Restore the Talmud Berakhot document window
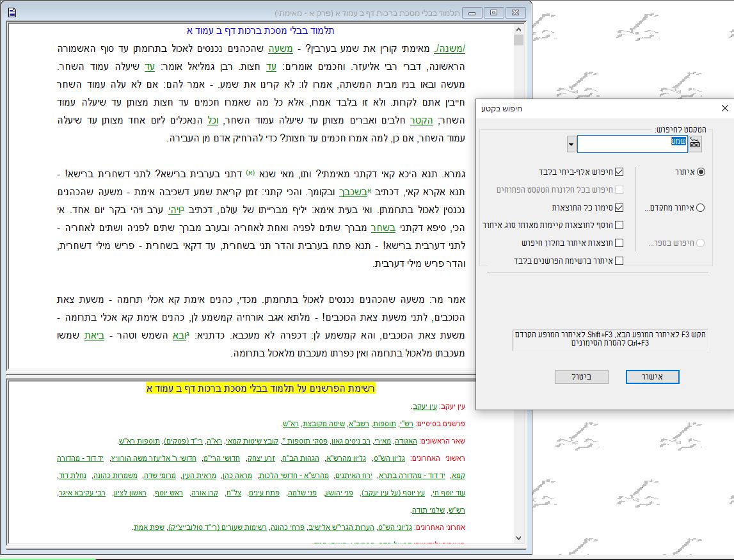 click(x=493, y=13)
